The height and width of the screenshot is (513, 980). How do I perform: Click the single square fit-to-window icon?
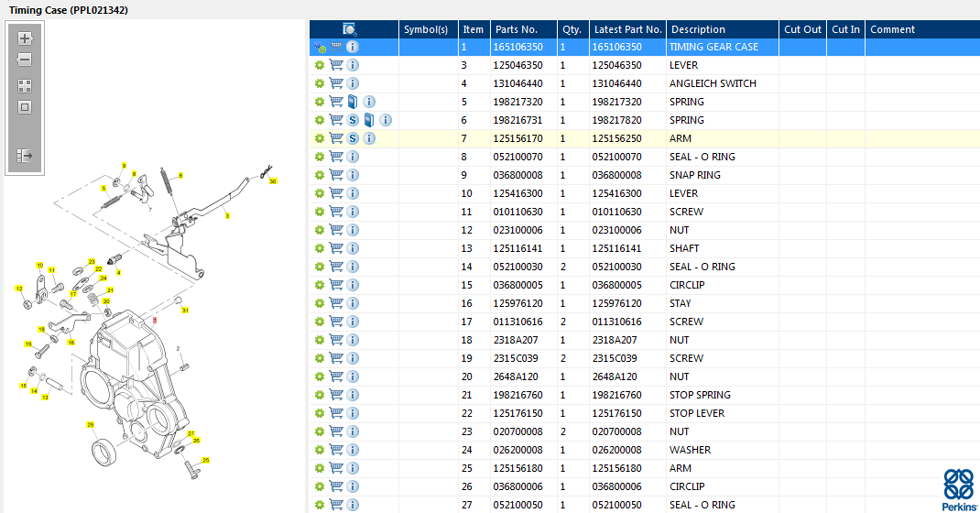coord(25,107)
